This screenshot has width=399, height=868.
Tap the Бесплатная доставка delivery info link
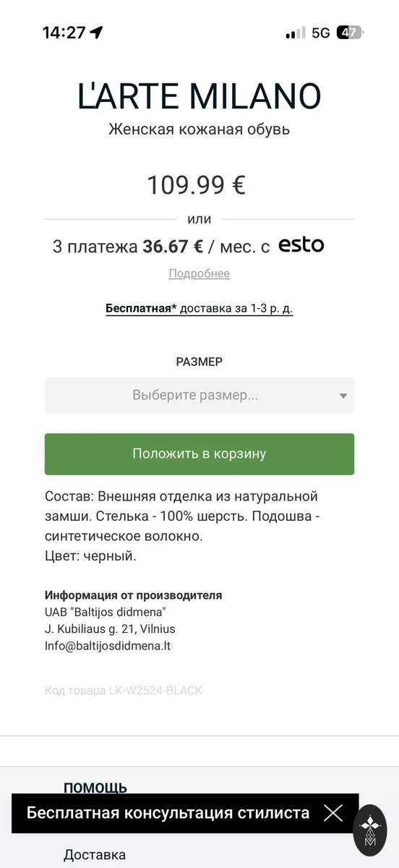coord(199,308)
